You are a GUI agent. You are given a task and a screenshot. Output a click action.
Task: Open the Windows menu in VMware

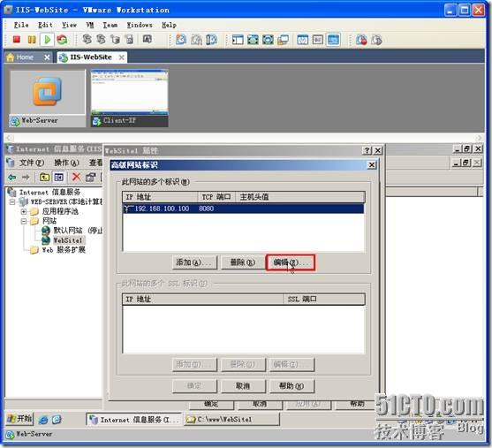tap(140, 25)
